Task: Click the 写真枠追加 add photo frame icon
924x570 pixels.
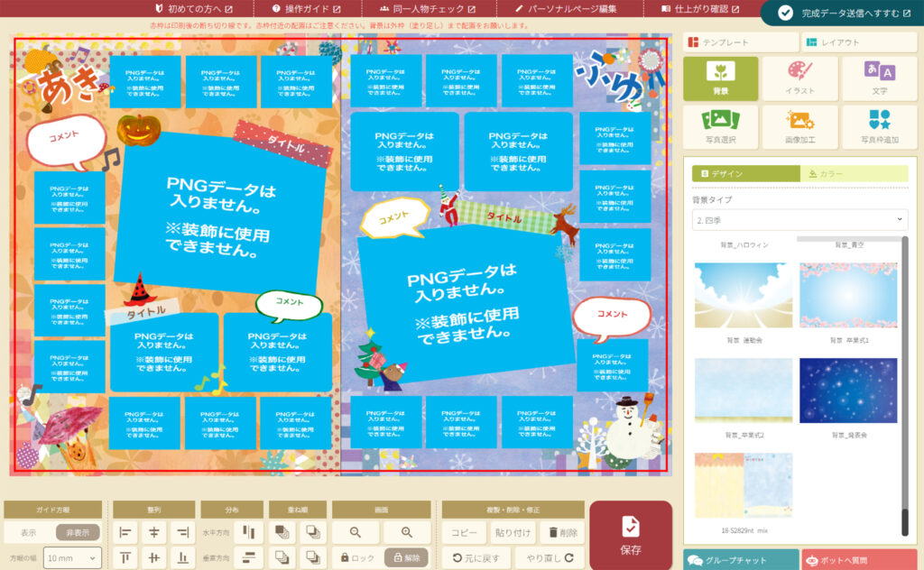Action: [x=879, y=127]
